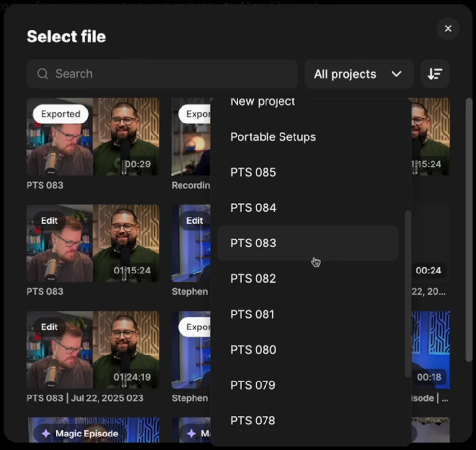Open the Recording thumbnail with Exported badge

tap(191, 136)
